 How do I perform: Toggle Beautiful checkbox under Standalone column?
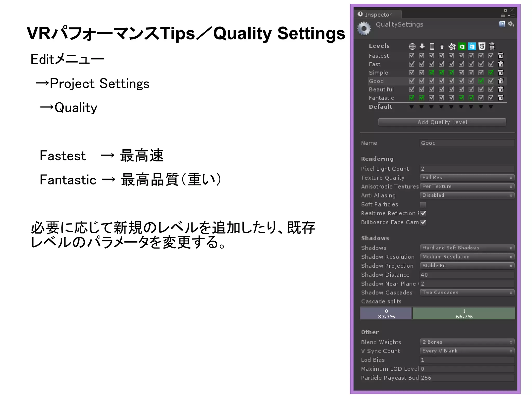pos(422,89)
